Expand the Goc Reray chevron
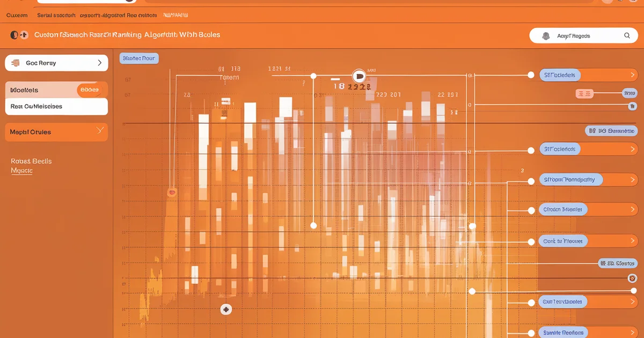This screenshot has width=644, height=338. point(100,63)
